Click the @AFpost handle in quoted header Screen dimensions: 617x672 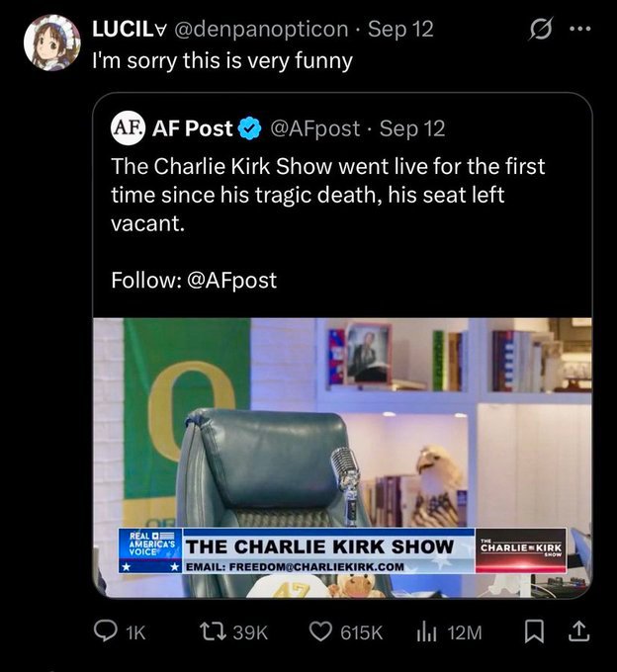pos(315,128)
